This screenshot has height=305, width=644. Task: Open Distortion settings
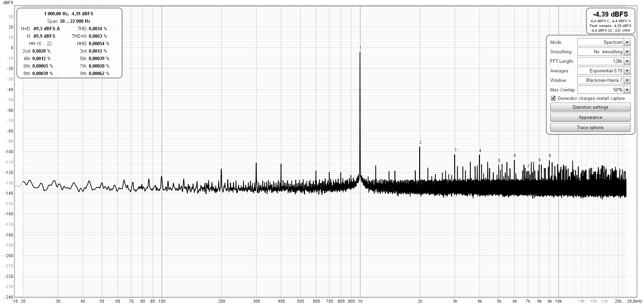pyautogui.click(x=590, y=107)
